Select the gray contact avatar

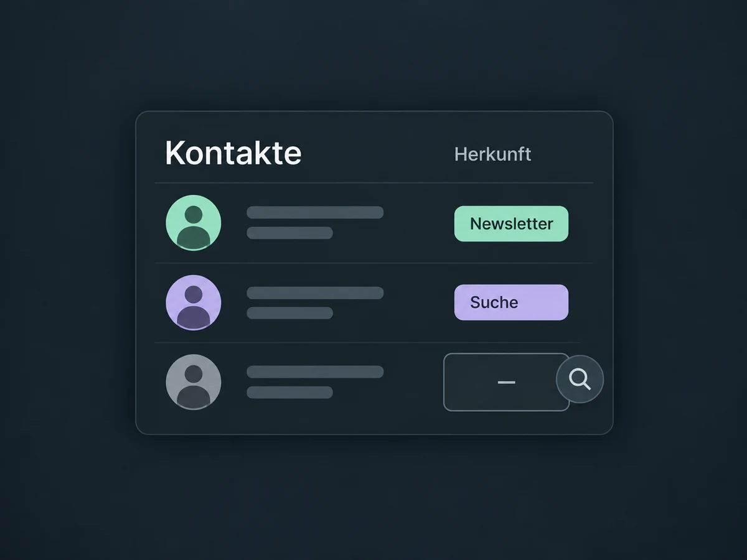[x=194, y=382]
